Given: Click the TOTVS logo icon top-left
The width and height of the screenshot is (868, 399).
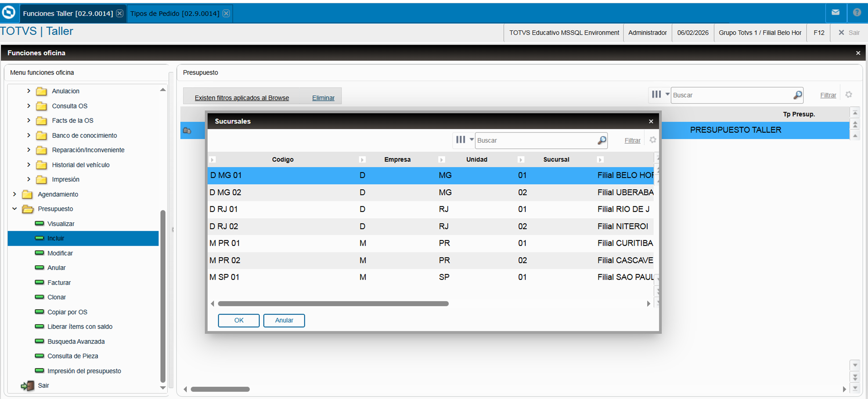Looking at the screenshot, I should point(9,12).
